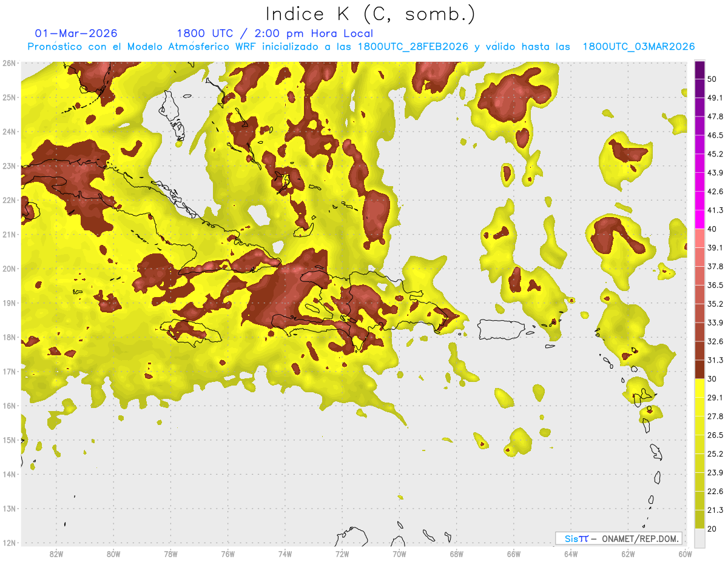Pick the dark brown swatch between 30 and 31.3
The image size is (728, 562).
point(699,370)
